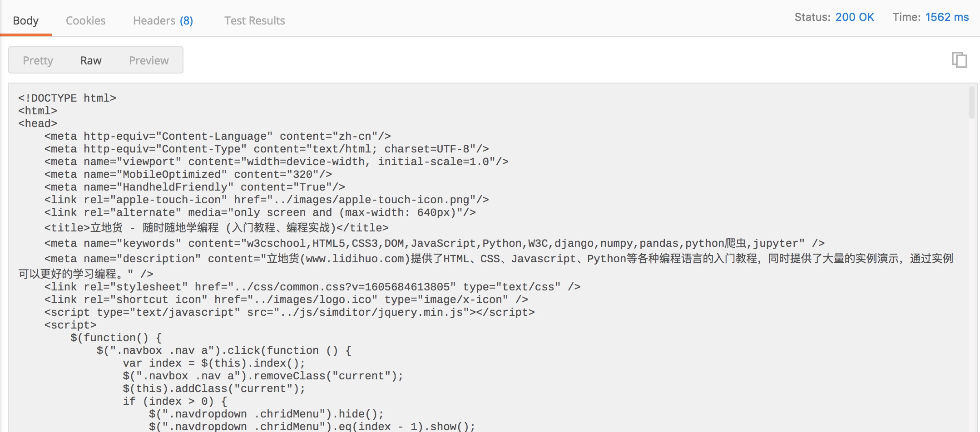Click the common.css stylesheet link line
The width and height of the screenshot is (980, 432).
[312, 287]
